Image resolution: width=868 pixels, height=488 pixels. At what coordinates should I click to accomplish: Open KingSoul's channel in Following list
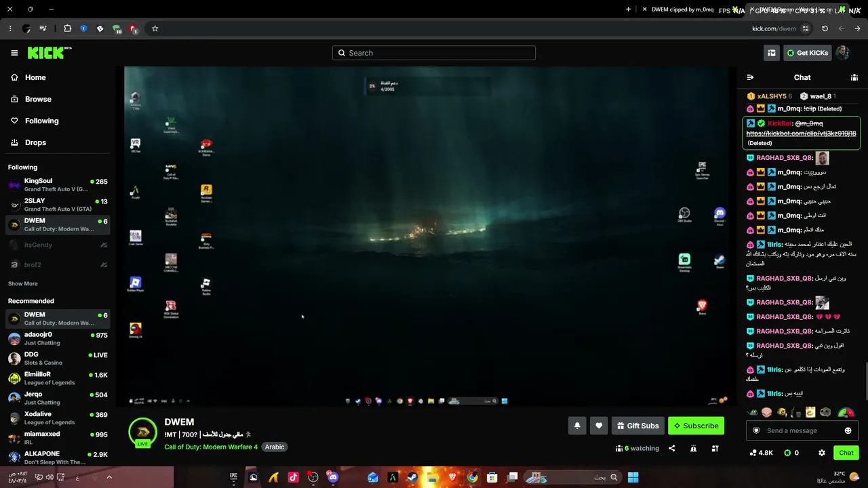(58, 185)
